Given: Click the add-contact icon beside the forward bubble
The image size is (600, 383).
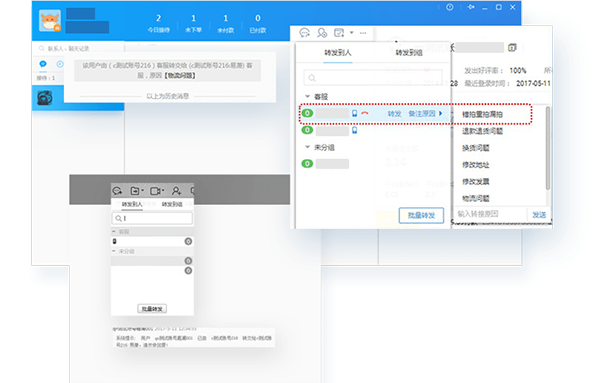Looking at the screenshot, I should tap(322, 33).
